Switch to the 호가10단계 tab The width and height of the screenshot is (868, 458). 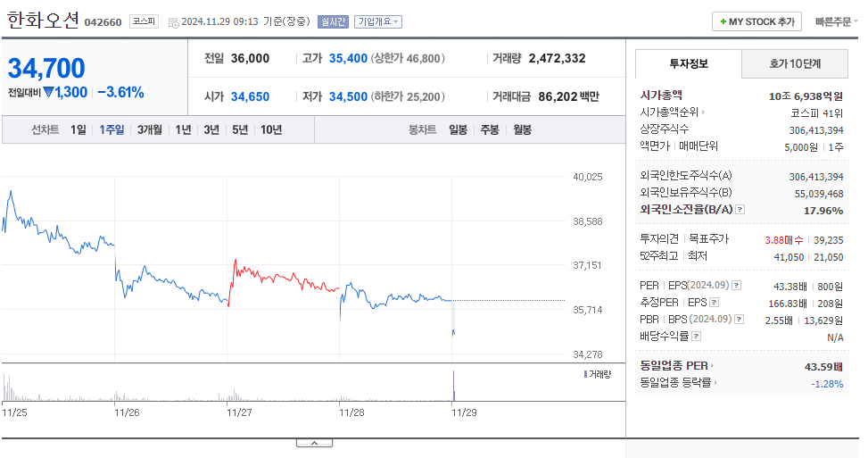(x=794, y=63)
